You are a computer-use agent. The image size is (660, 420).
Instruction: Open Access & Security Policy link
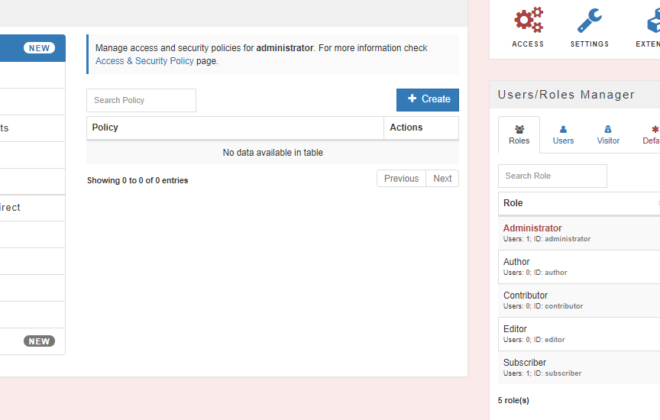click(x=144, y=61)
